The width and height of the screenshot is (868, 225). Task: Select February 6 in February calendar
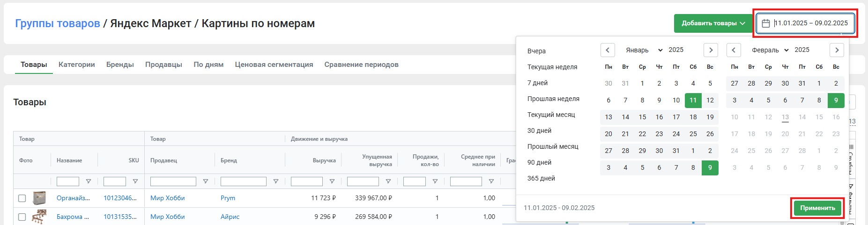click(x=786, y=100)
